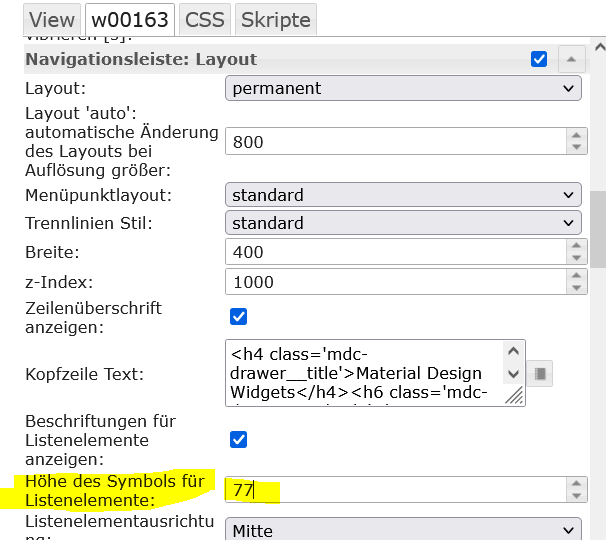Click the z-Index input field
Viewport: 606px width, 540px height.
[x=396, y=282]
